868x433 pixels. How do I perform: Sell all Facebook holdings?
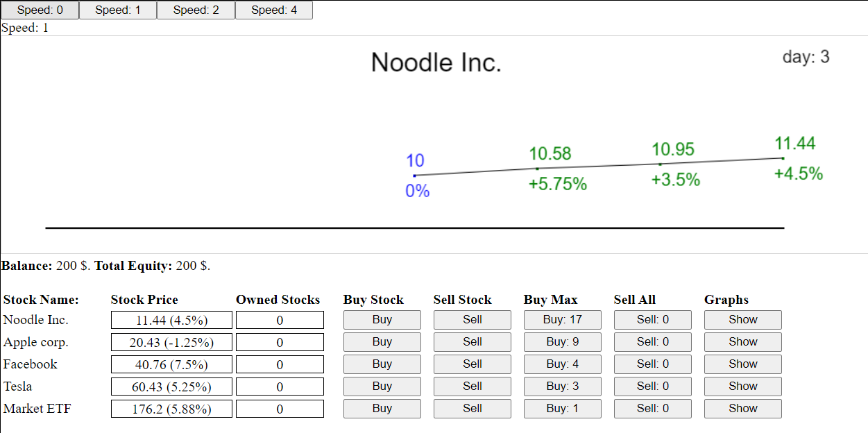click(x=653, y=364)
